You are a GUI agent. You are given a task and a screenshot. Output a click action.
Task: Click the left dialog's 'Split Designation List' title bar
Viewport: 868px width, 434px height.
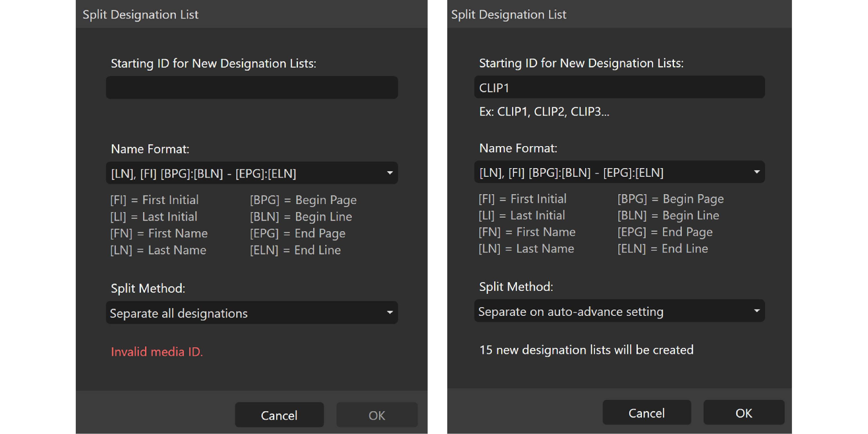pos(140,14)
